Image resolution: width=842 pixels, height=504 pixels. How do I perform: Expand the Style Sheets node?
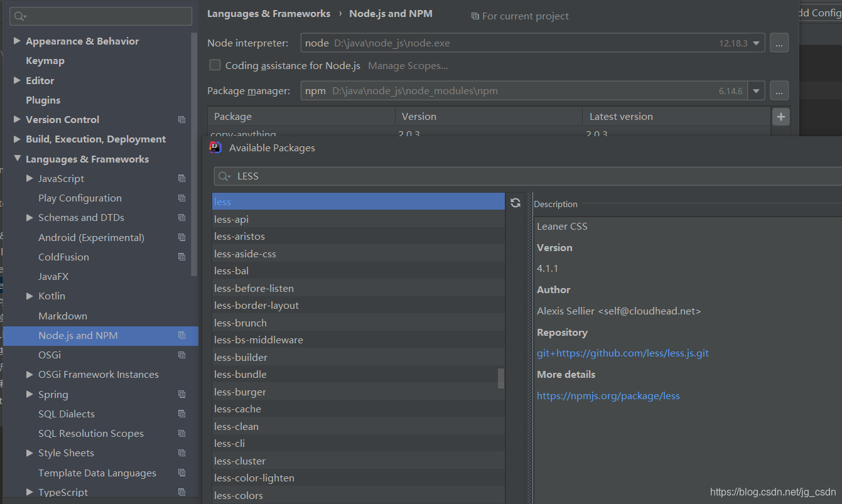pos(30,453)
